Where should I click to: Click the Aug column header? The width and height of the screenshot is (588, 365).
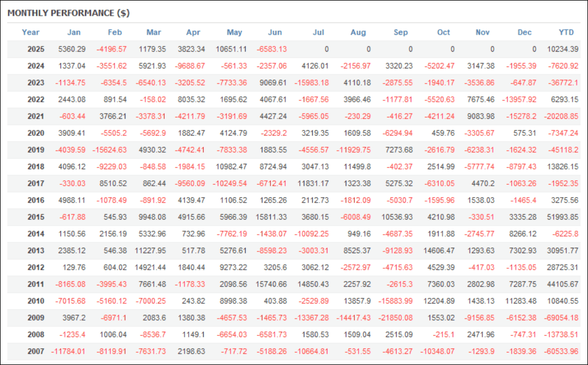pos(358,32)
